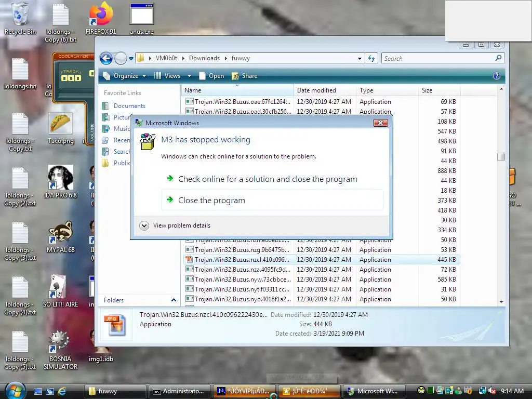Open Explorer help question mark icon
This screenshot has height=399, width=532.
[x=496, y=76]
